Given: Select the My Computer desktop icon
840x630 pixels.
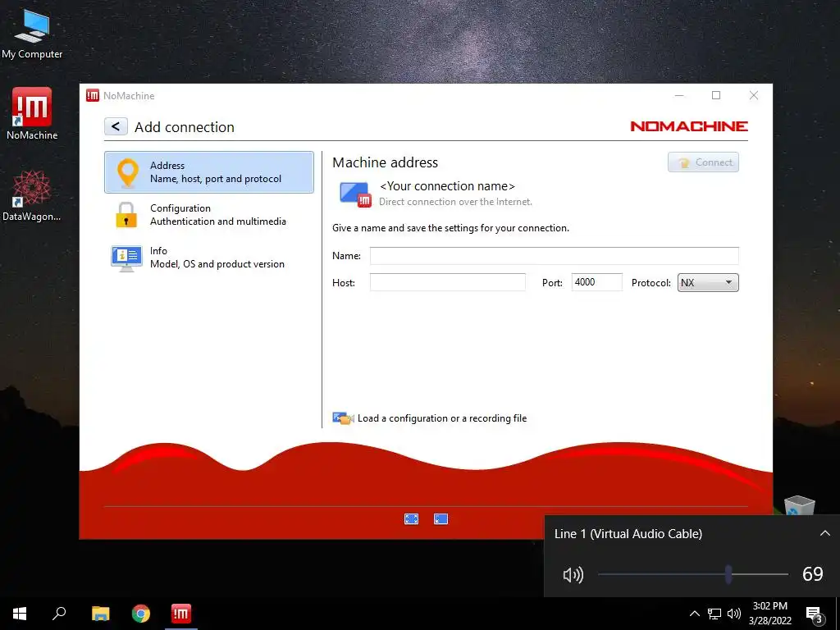Looking at the screenshot, I should point(32,34).
